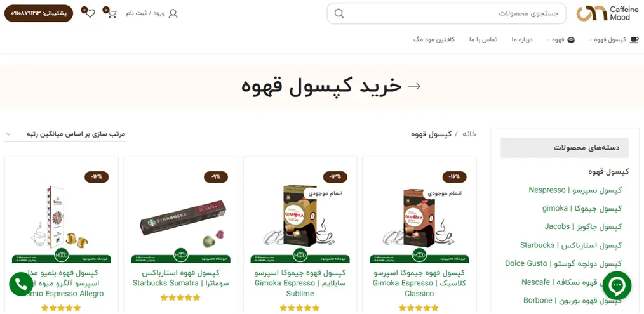This screenshot has width=644, height=314.
Task: Click the user account icon
Action: point(173,13)
